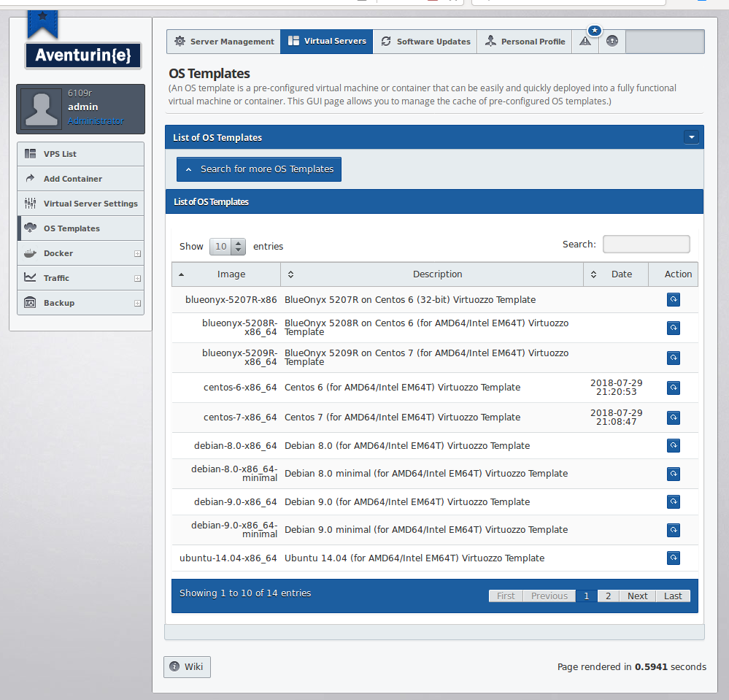Click the blueonyx-5207R-x86 image name
This screenshot has height=700, width=729.
coord(231,300)
